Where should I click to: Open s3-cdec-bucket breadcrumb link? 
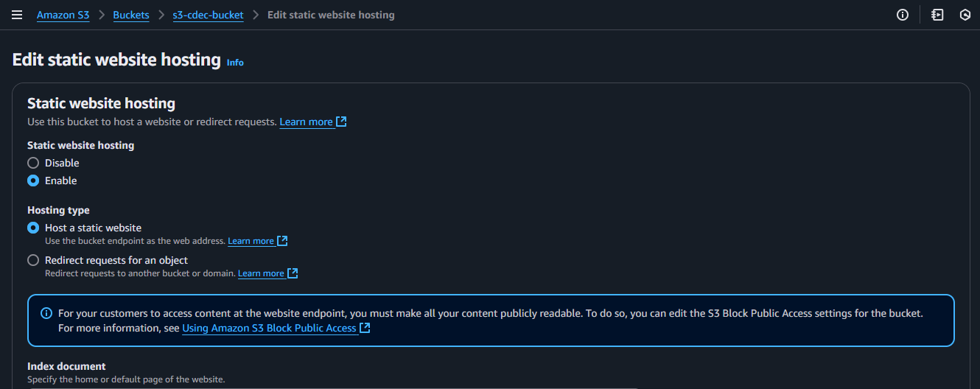pyautogui.click(x=208, y=15)
